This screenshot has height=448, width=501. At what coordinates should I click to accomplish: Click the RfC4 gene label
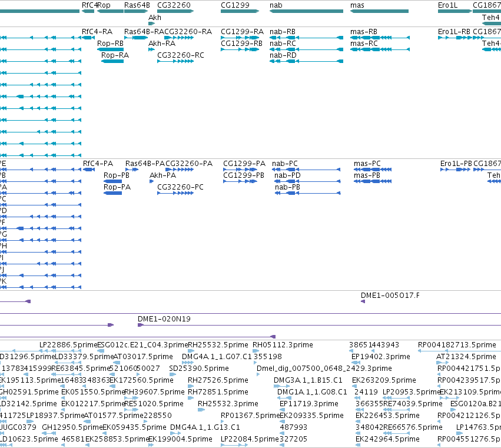[89, 5]
